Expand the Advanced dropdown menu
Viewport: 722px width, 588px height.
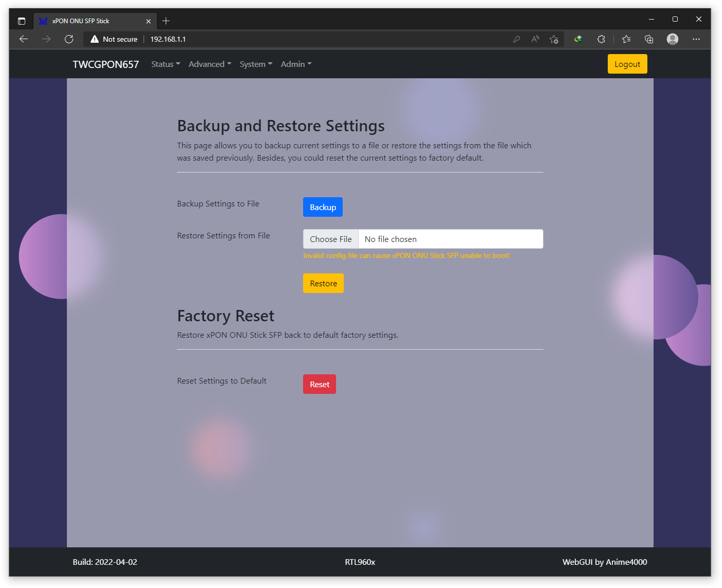(x=210, y=64)
